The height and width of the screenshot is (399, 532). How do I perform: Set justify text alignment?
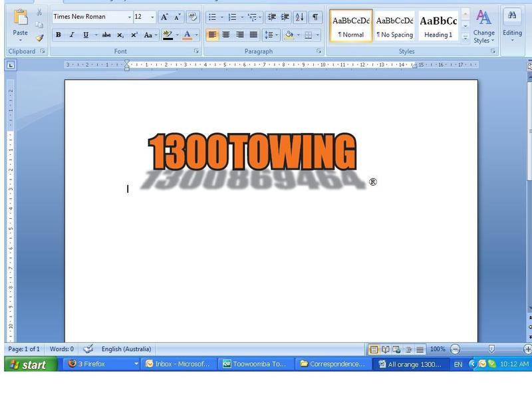point(253,35)
